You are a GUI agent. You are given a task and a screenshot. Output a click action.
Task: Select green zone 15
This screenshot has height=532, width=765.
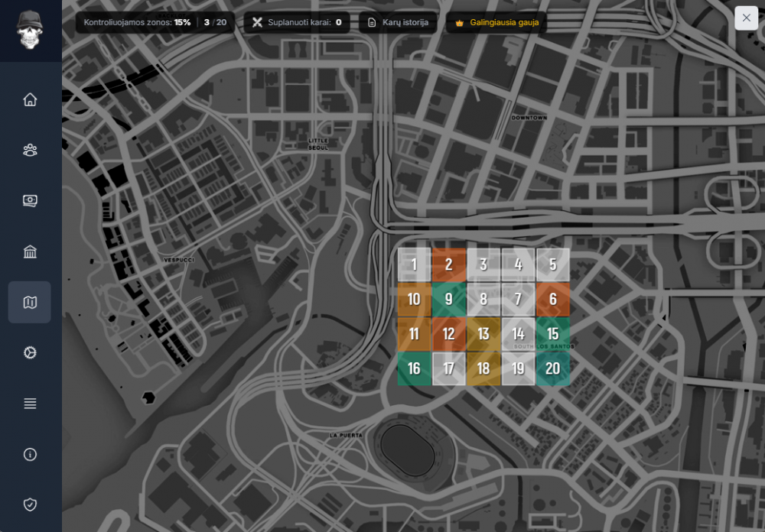point(553,333)
